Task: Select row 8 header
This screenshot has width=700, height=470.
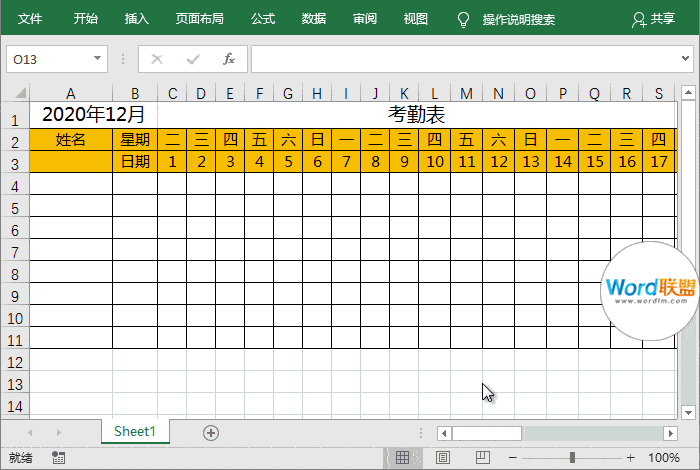Action: pyautogui.click(x=15, y=274)
